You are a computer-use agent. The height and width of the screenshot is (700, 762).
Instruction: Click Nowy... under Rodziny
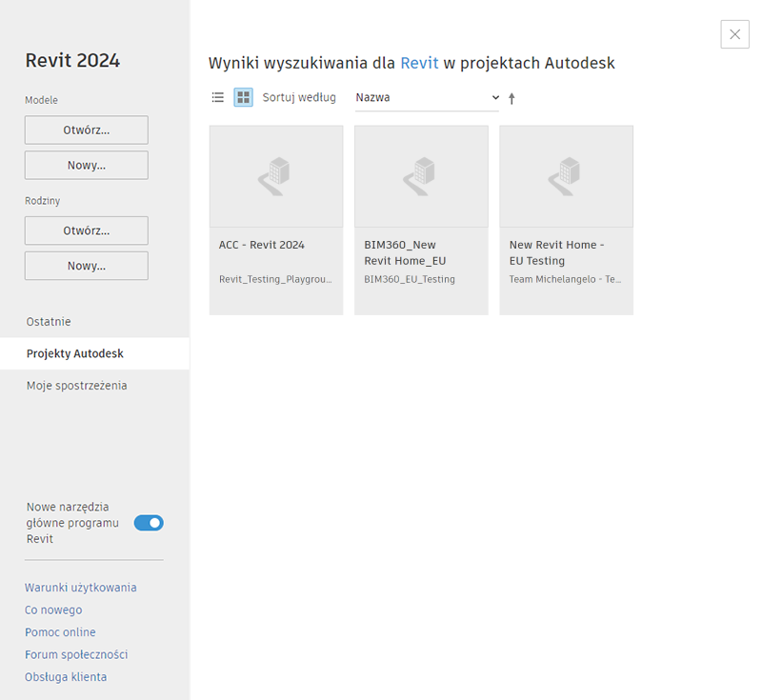87,266
